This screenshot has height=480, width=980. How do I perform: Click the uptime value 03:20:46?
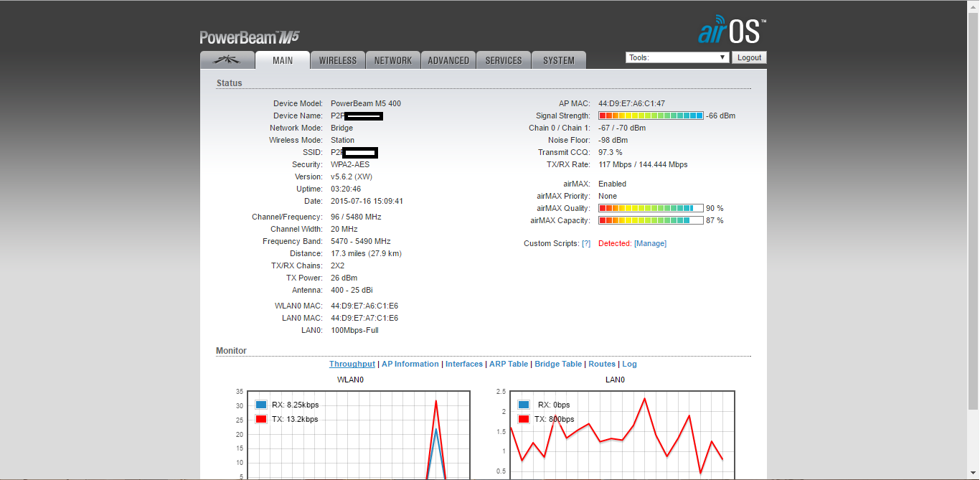point(347,189)
